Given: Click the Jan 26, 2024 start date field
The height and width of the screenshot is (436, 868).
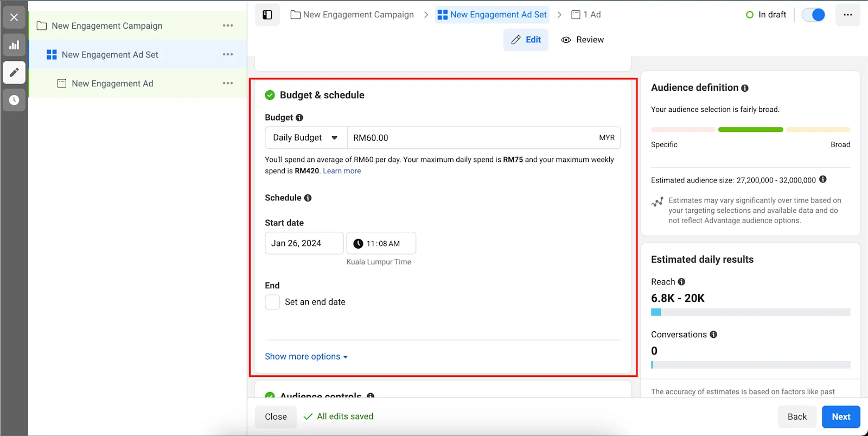Looking at the screenshot, I should 304,243.
